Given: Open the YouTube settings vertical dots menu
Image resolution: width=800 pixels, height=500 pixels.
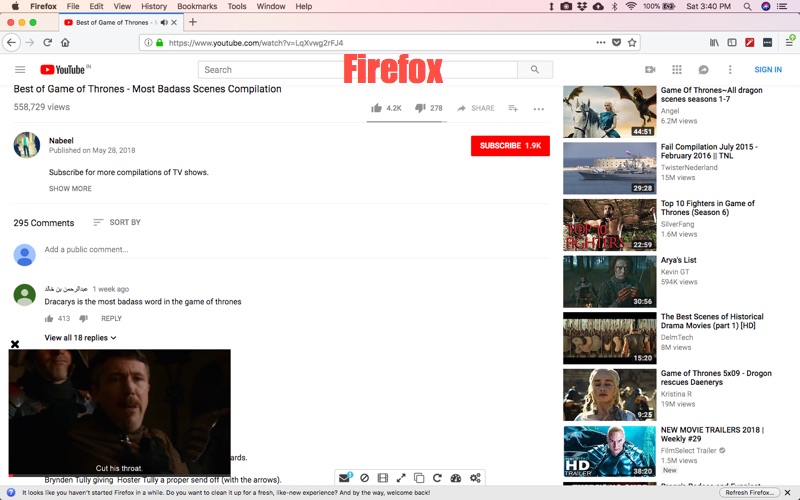Looking at the screenshot, I should [730, 69].
